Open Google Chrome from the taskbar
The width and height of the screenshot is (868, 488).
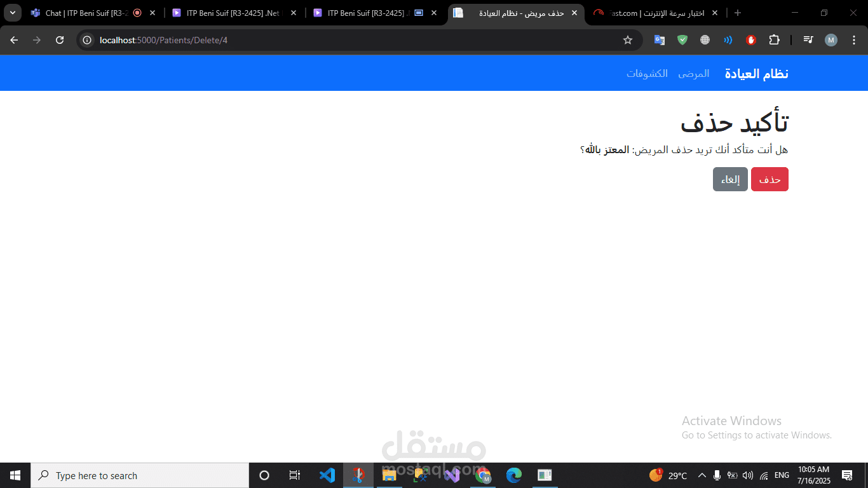(483, 475)
